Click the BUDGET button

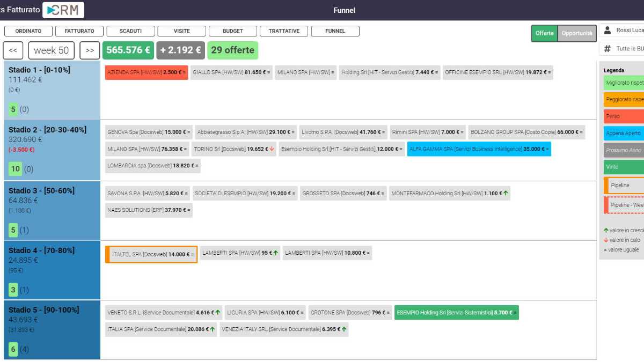[233, 31]
